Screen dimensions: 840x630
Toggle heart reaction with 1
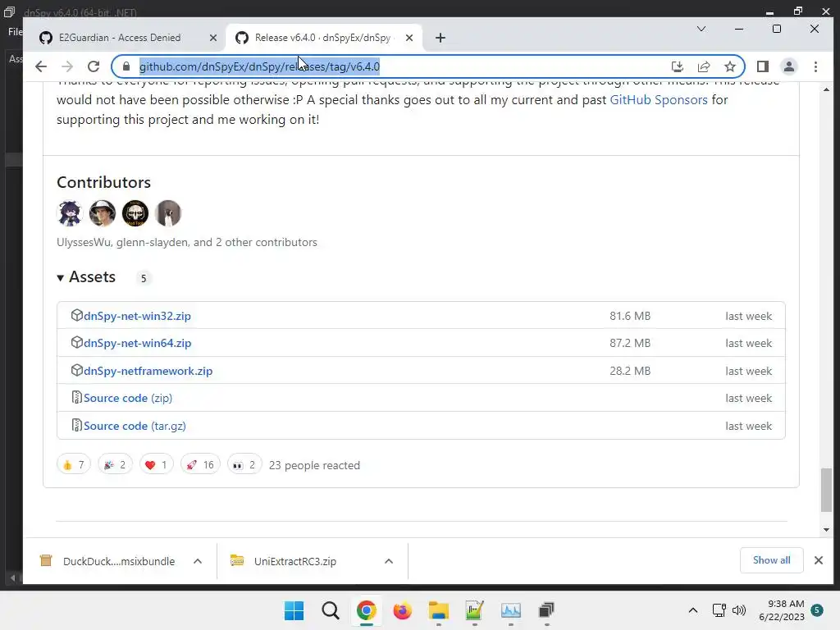156,464
